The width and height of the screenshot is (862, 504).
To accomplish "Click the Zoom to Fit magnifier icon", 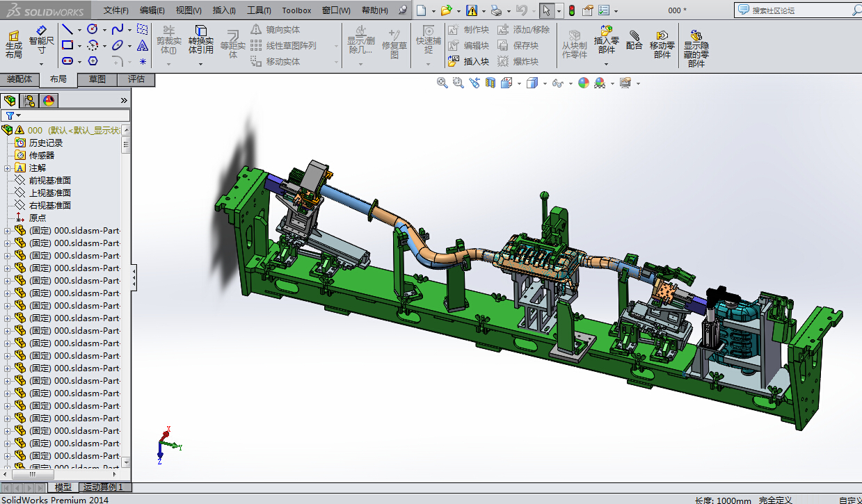I will [442, 83].
